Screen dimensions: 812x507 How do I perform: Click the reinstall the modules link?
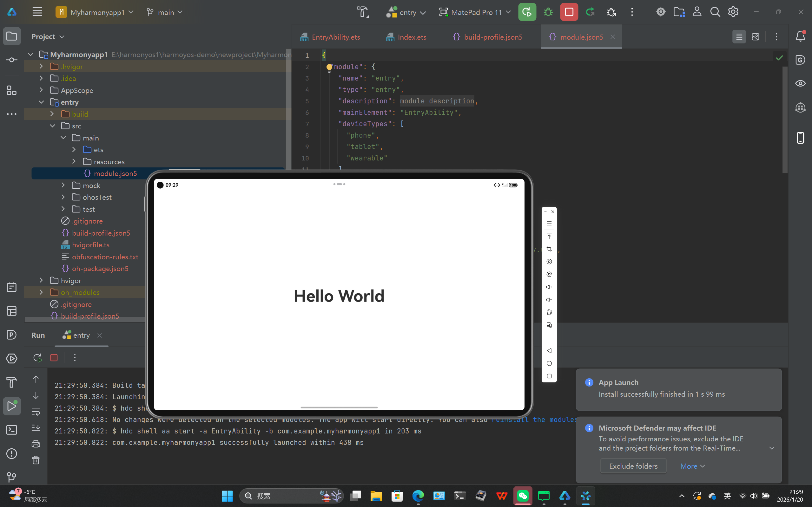coord(534,419)
